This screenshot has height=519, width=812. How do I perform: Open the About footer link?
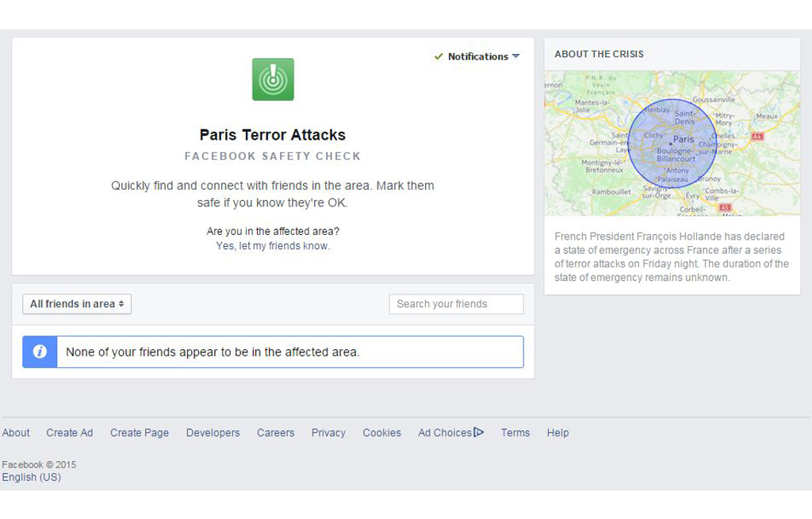tap(16, 432)
